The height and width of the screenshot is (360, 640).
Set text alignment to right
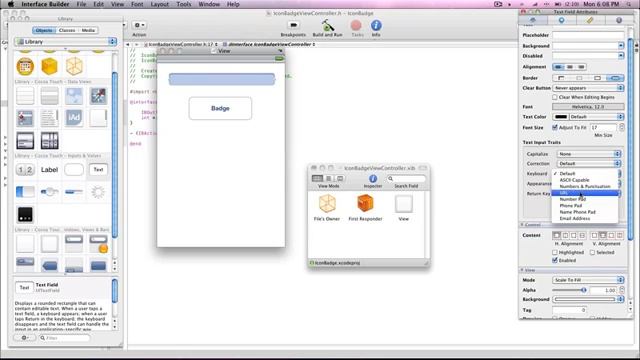coord(581,67)
